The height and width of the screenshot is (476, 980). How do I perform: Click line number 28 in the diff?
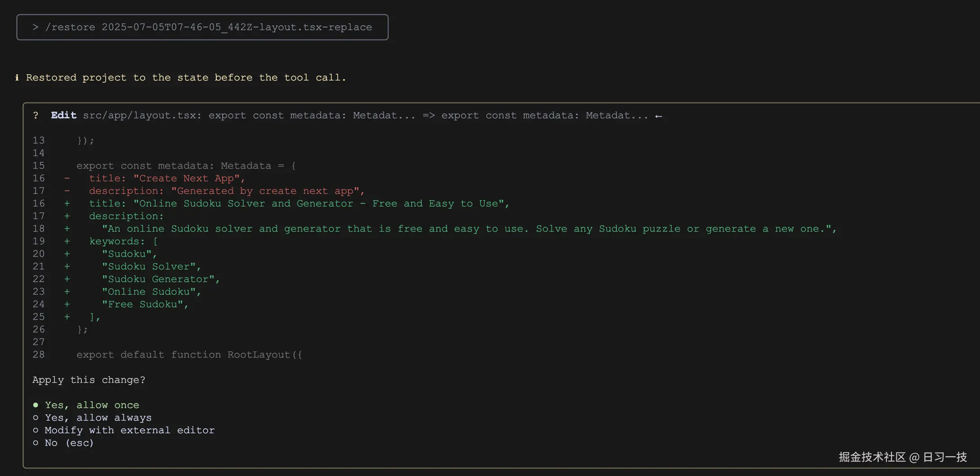(39, 355)
